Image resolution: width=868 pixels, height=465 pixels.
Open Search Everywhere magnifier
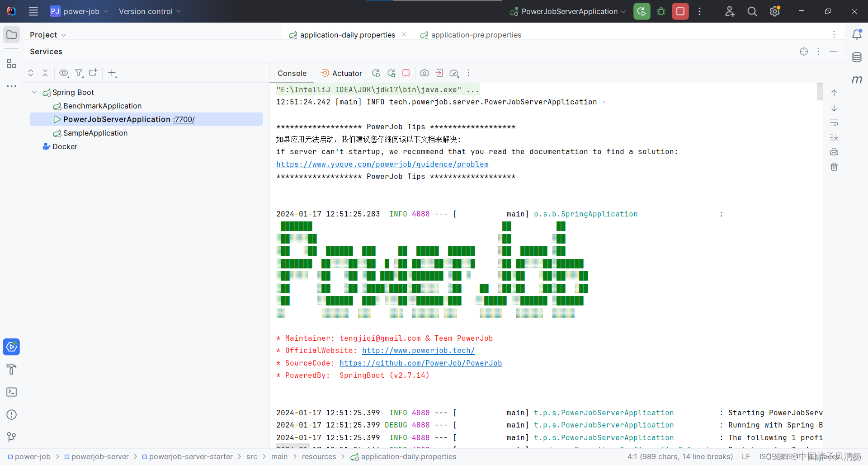pyautogui.click(x=752, y=11)
